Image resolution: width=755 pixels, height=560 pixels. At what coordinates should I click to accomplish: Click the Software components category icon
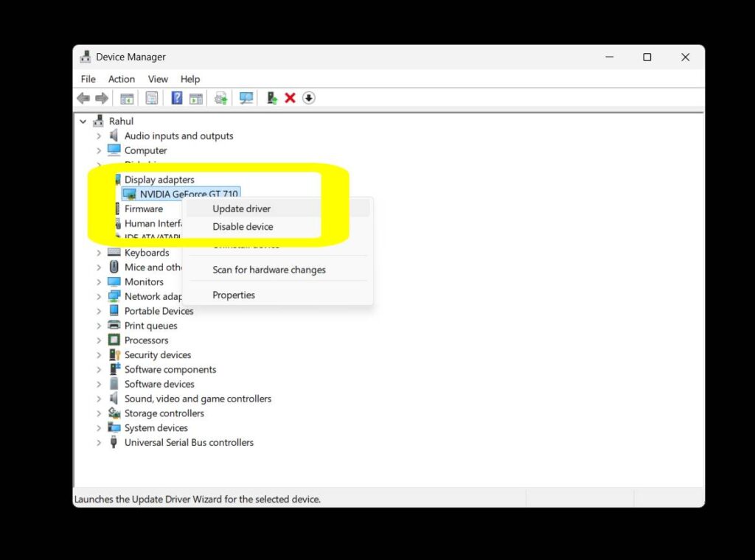coord(114,369)
